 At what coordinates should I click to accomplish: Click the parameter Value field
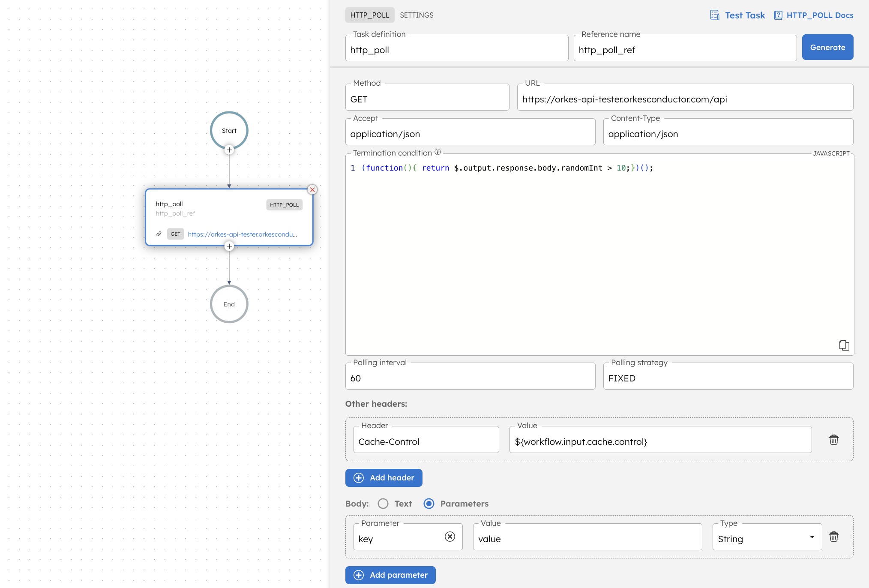[587, 537]
